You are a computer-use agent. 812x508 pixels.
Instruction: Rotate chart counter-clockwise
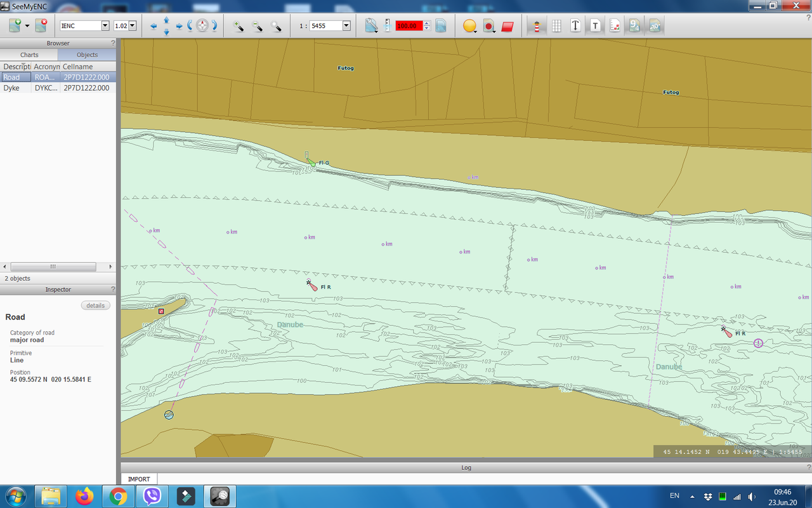(190, 26)
